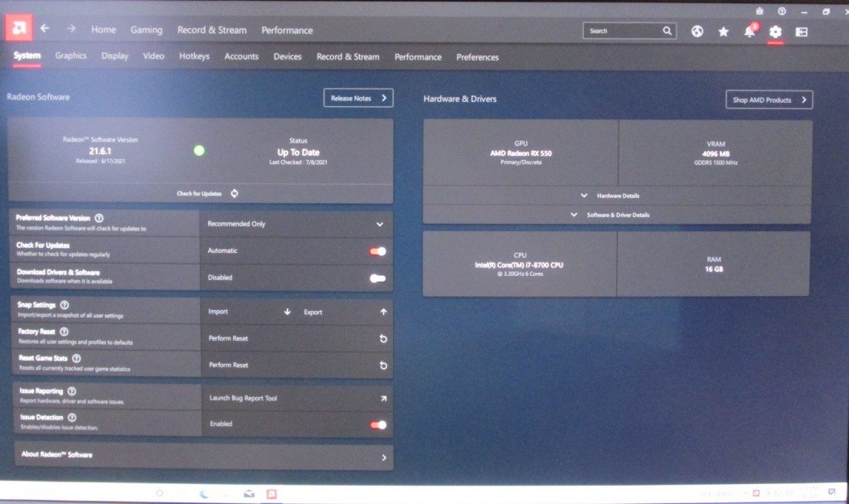Switch to the Display tab

[x=114, y=56]
